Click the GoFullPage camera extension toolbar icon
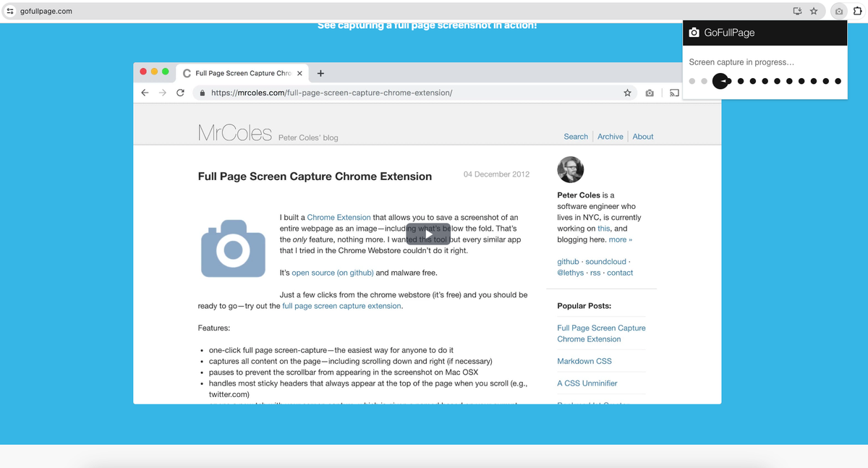 839,11
